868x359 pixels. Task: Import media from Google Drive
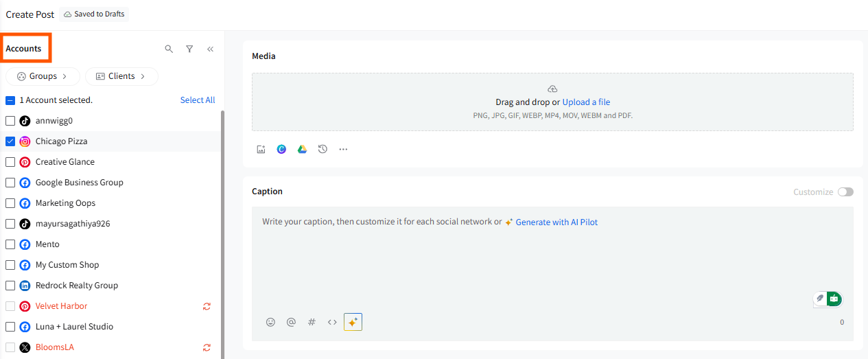coord(302,149)
